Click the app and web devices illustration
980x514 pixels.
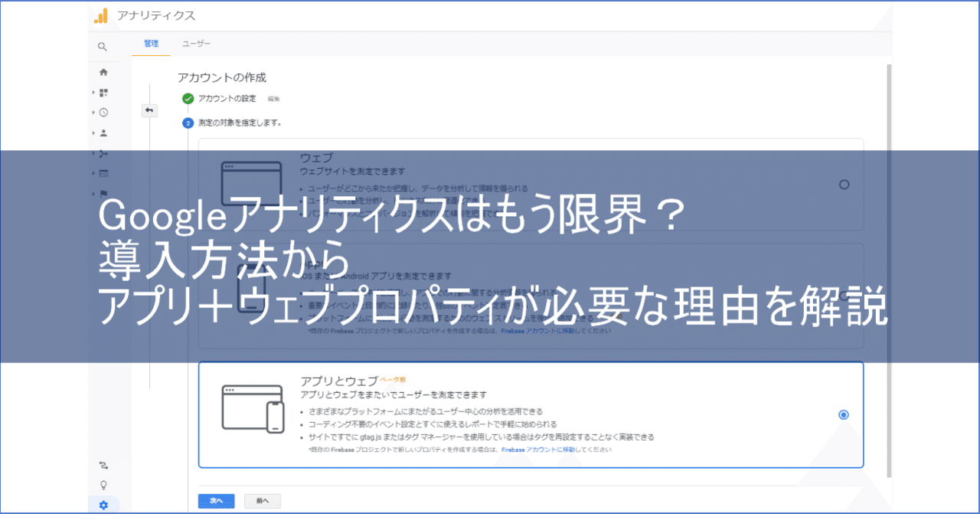(253, 409)
